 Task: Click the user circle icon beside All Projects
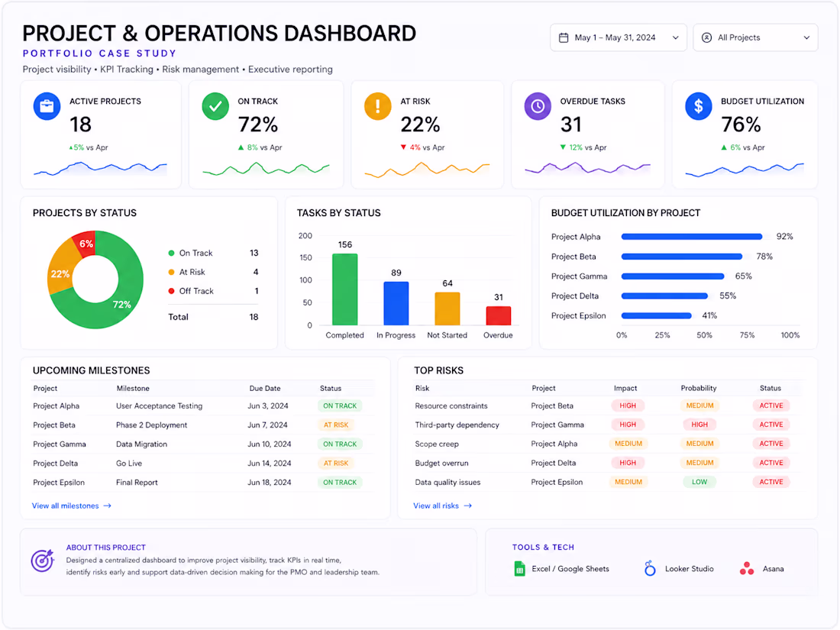tap(706, 37)
